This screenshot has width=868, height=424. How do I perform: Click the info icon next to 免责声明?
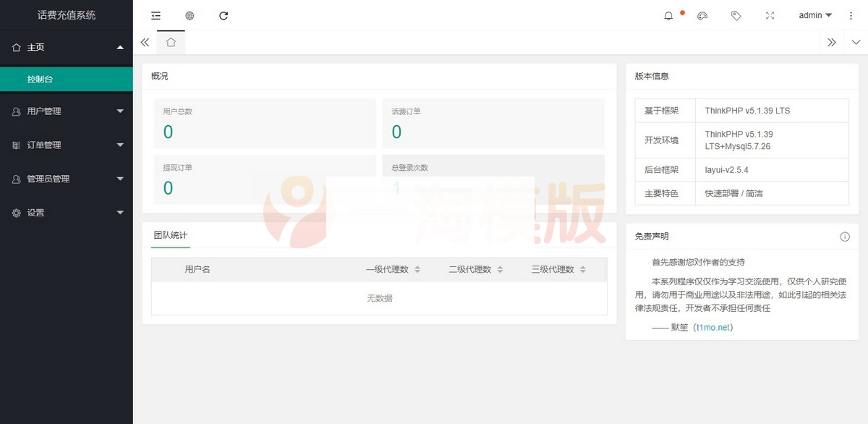(844, 236)
